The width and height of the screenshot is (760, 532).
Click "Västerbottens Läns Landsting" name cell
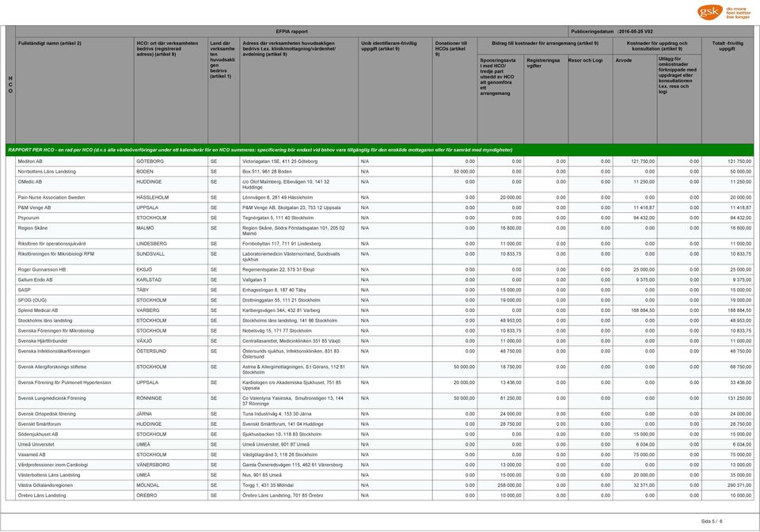[x=74, y=475]
